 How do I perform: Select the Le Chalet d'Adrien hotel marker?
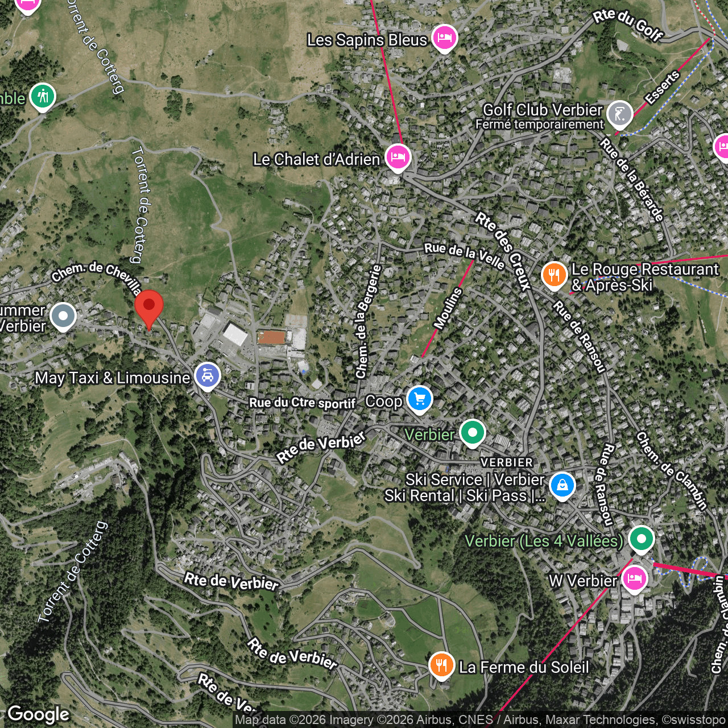[x=398, y=157]
